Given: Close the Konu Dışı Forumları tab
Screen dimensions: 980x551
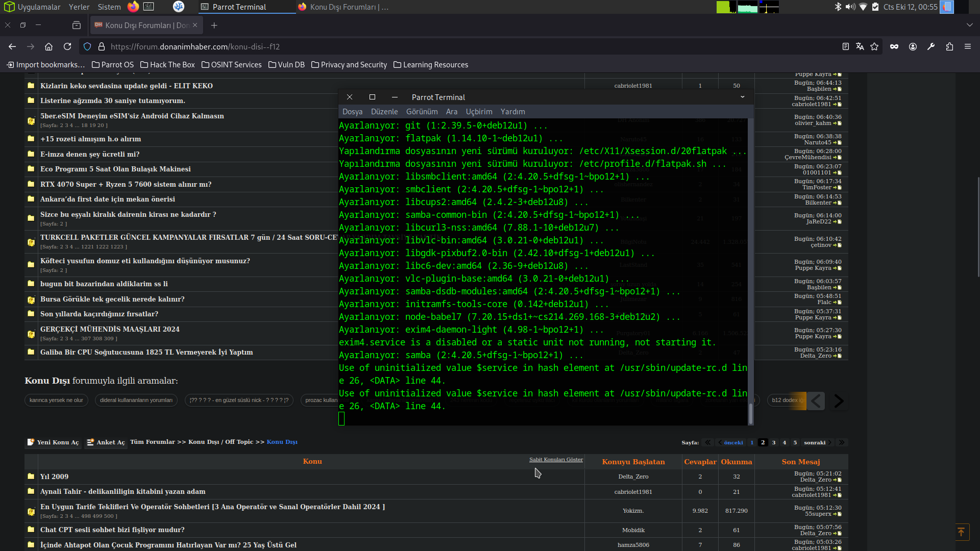Looking at the screenshot, I should (195, 25).
